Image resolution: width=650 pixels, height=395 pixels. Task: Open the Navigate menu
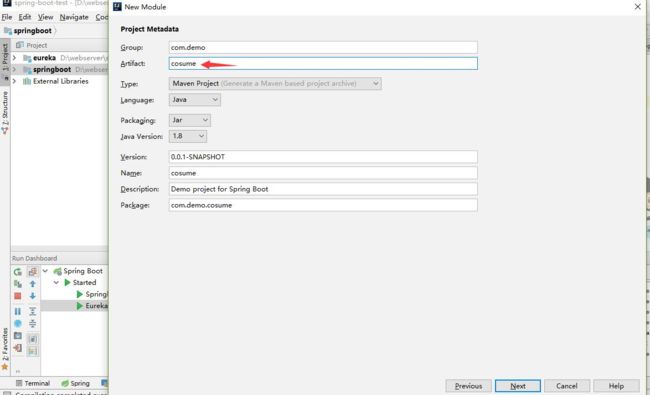click(74, 17)
